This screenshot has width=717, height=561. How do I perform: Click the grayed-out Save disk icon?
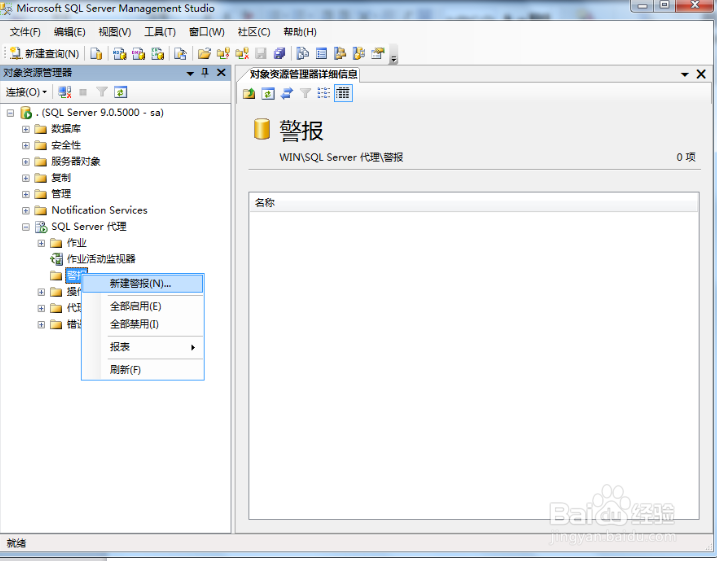pyautogui.click(x=261, y=53)
